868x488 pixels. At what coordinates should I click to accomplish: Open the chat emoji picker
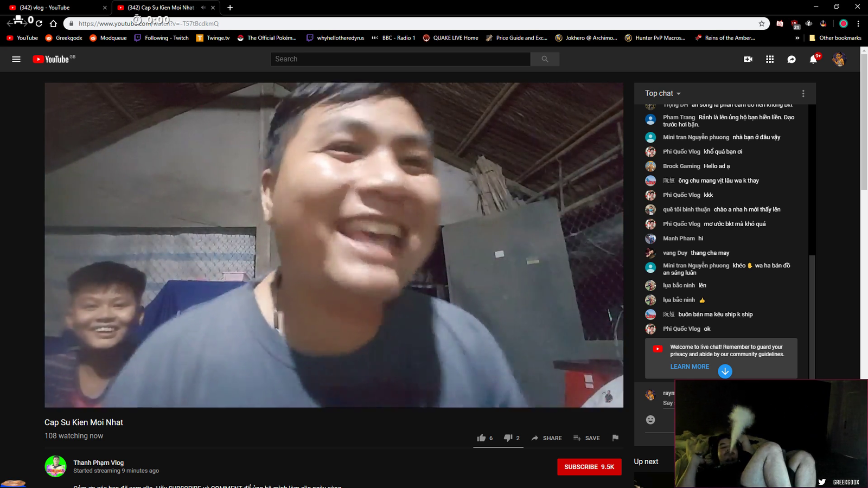[x=650, y=420]
